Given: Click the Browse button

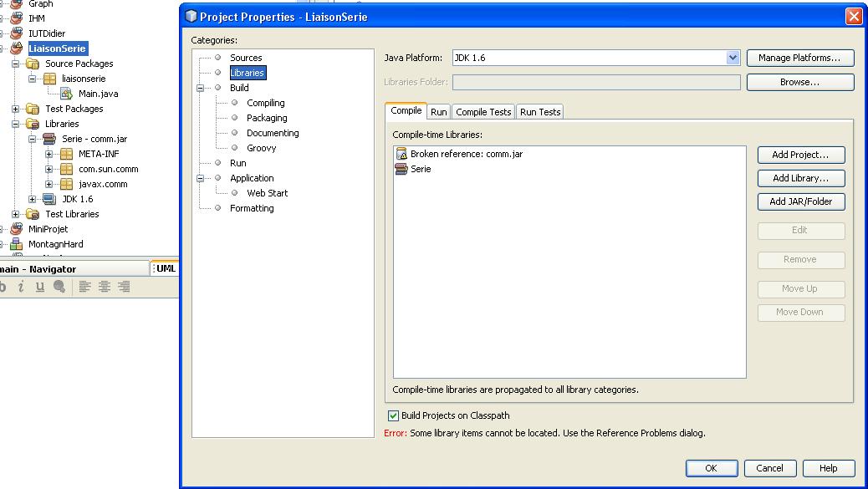Looking at the screenshot, I should coord(800,83).
